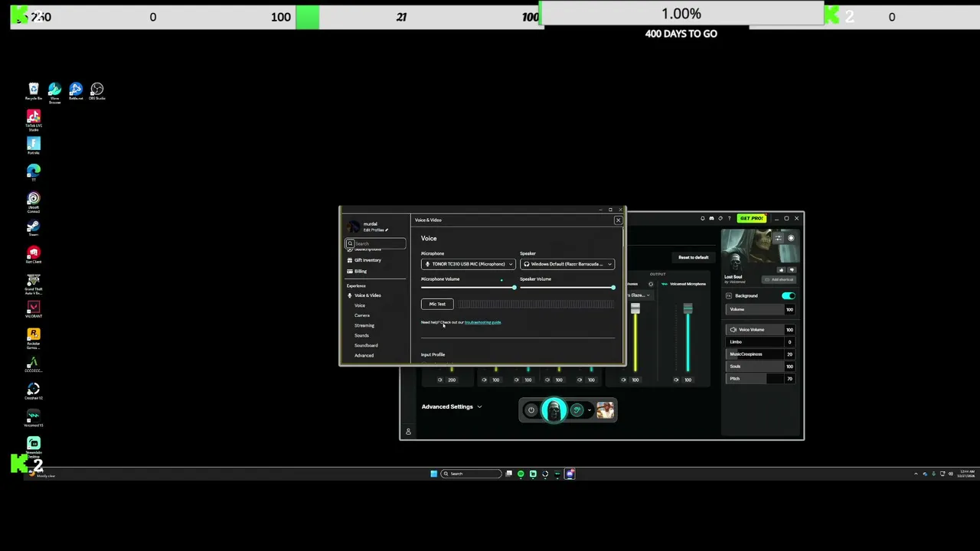
Task: Open Soundboard section in Discord settings
Action: click(366, 345)
